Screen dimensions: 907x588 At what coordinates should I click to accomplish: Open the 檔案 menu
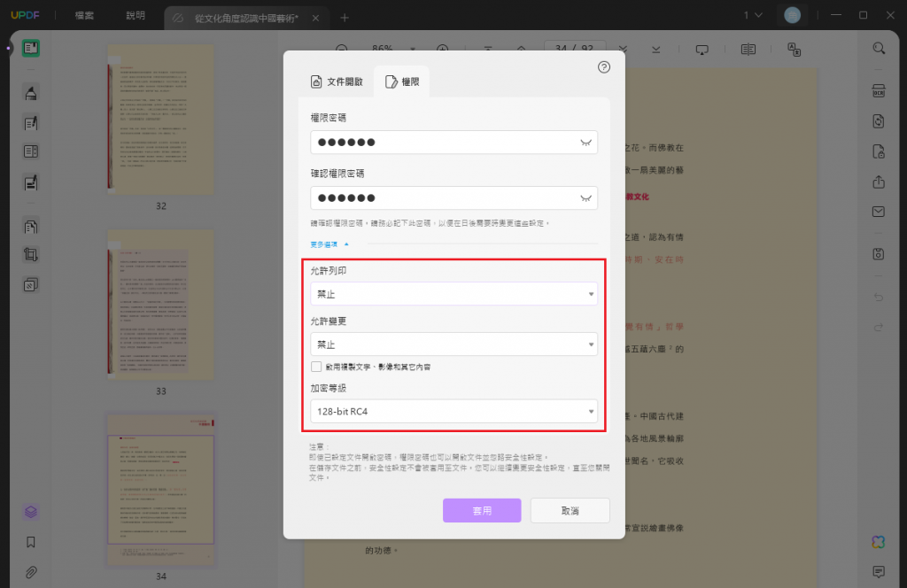tap(84, 16)
